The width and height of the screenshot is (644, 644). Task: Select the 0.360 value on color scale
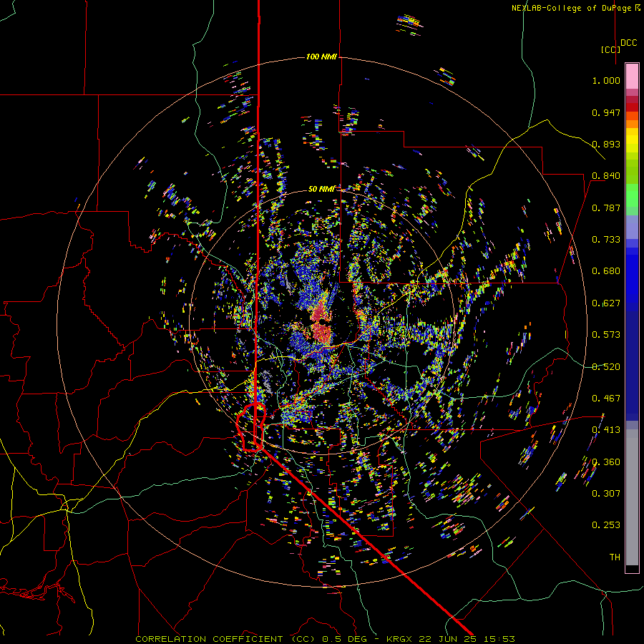point(606,462)
